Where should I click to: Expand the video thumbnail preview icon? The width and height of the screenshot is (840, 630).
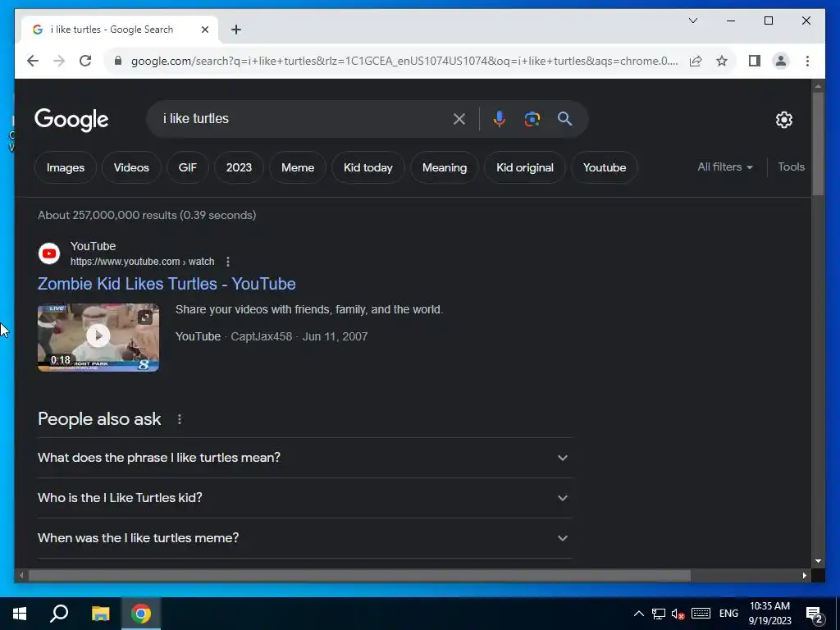(145, 317)
